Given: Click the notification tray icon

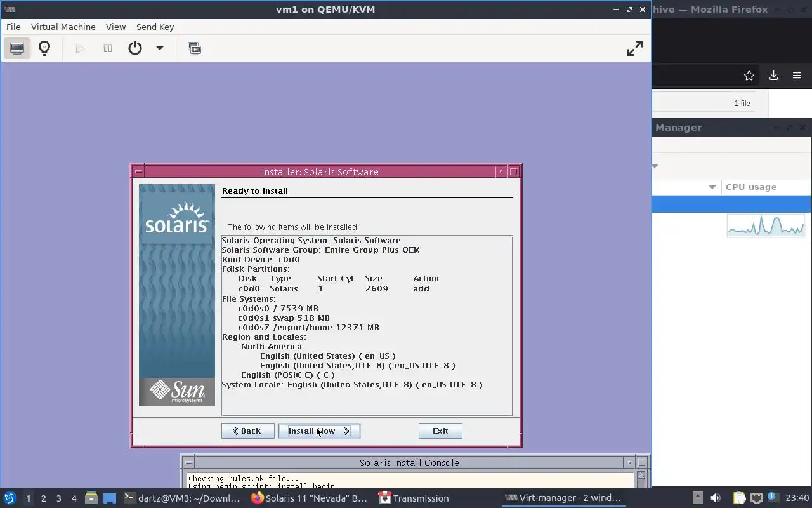Looking at the screenshot, I should pyautogui.click(x=773, y=498).
